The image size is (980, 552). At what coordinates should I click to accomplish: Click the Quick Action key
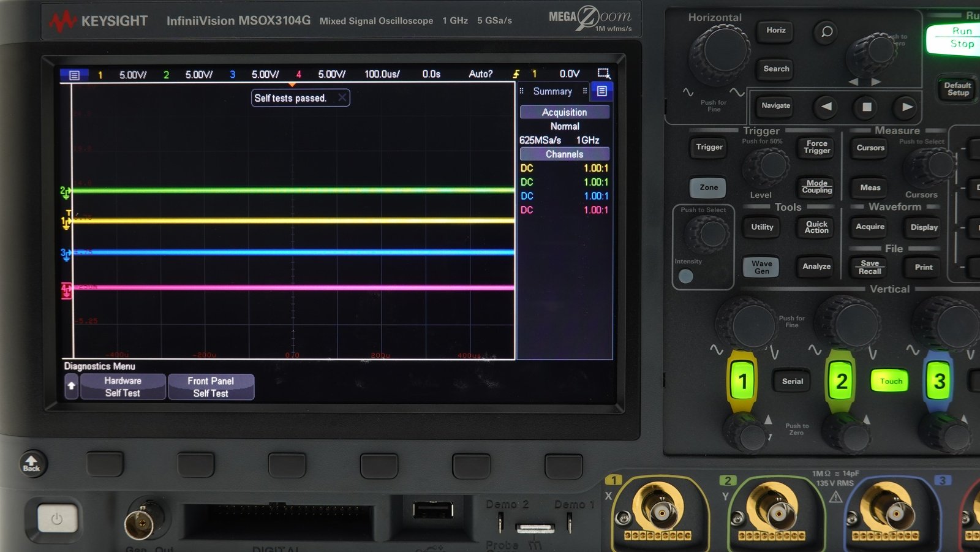(816, 227)
